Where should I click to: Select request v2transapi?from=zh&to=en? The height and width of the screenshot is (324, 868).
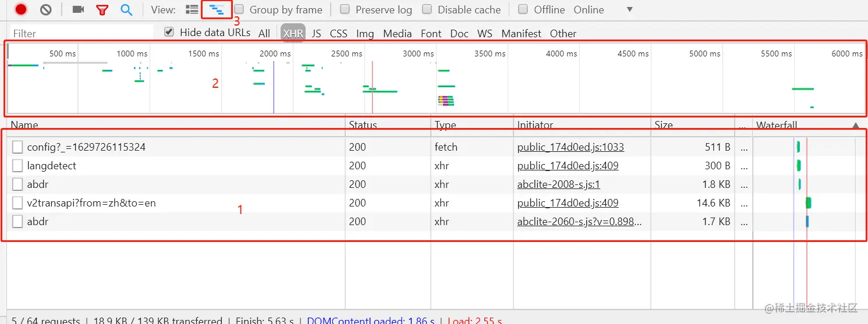(x=91, y=203)
